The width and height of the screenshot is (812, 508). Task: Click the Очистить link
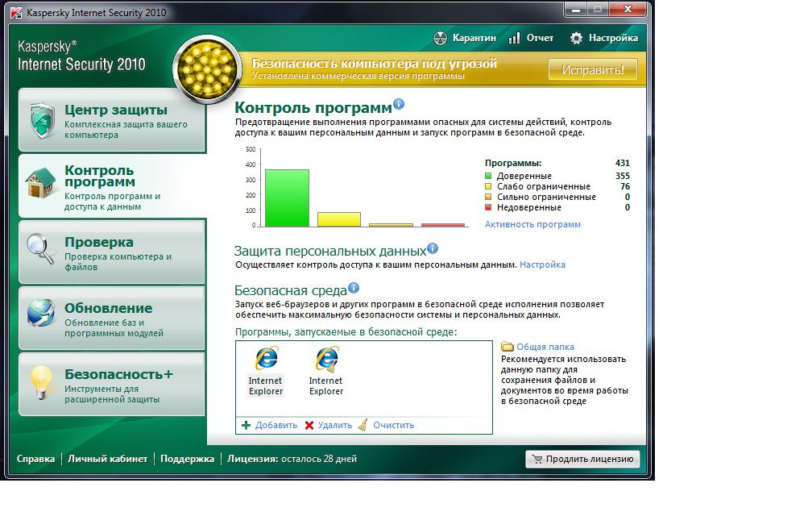coord(393,425)
